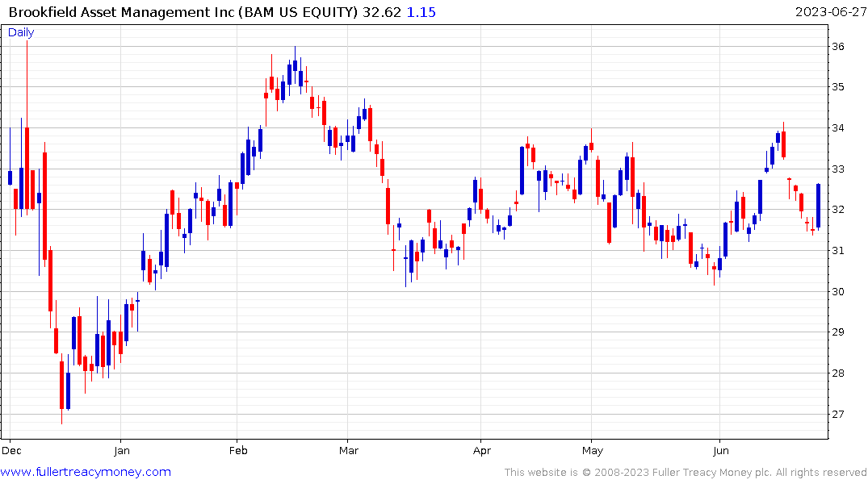Click the 30 price axis label
Screen dimensions: 868x484
pos(838,291)
